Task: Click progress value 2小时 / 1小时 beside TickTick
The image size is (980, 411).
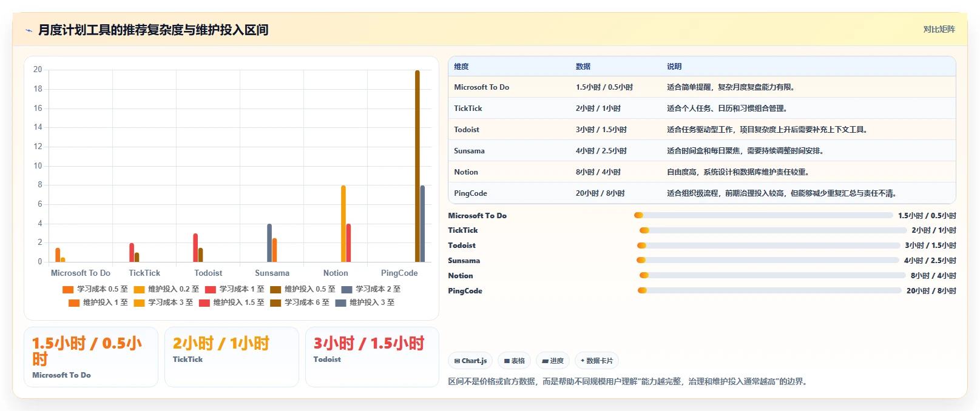Action: point(933,230)
